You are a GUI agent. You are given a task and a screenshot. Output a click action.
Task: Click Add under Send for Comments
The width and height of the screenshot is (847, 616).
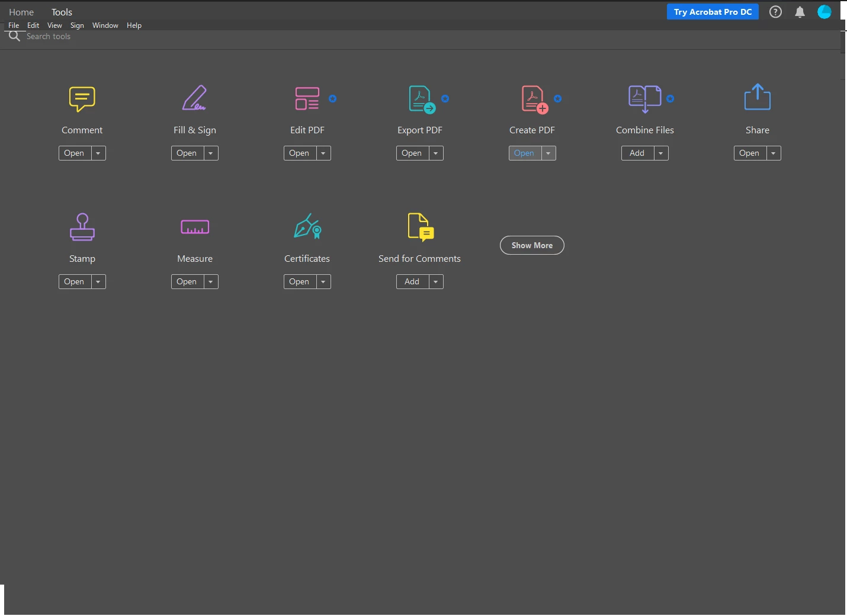coord(412,282)
